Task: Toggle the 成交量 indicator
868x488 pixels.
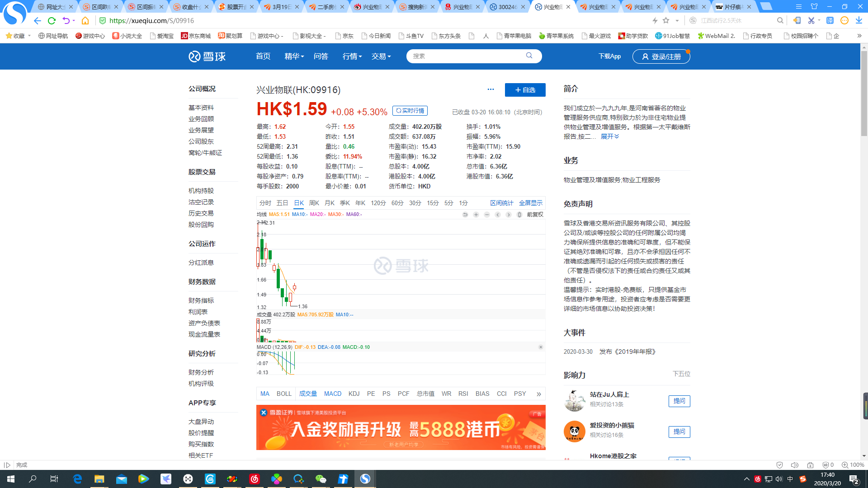Action: pos(308,394)
